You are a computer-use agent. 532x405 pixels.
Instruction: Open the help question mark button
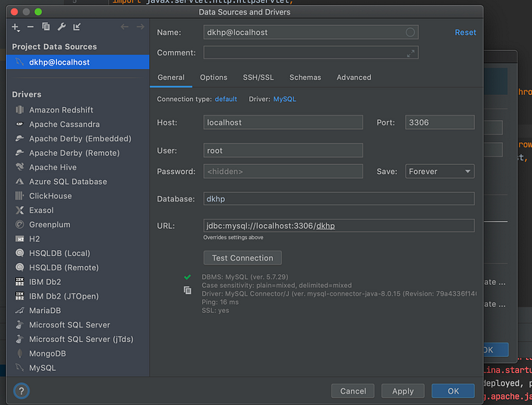[x=21, y=391]
